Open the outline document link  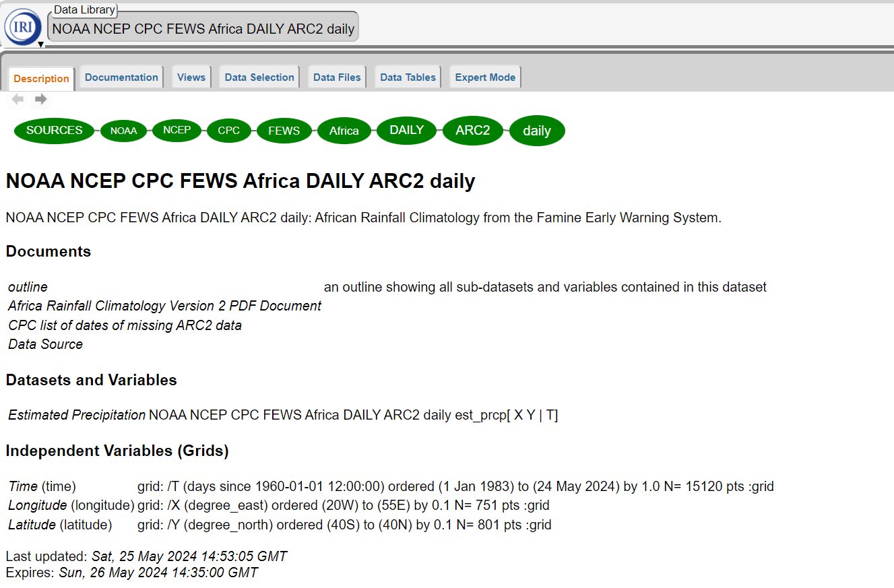pyautogui.click(x=28, y=287)
